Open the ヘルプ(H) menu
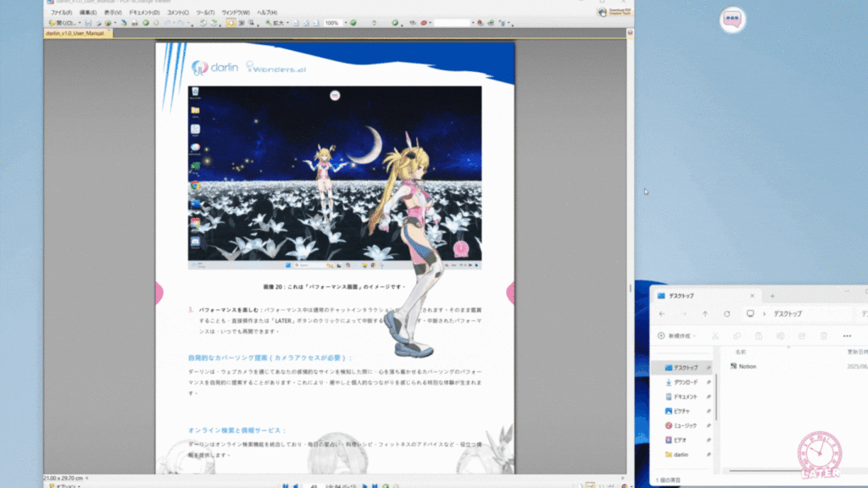 coord(267,12)
